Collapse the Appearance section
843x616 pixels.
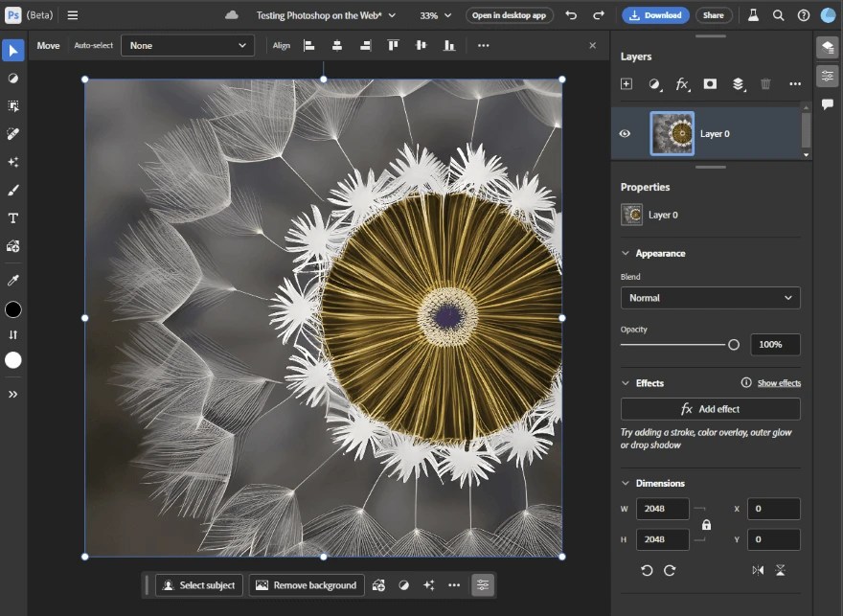627,254
